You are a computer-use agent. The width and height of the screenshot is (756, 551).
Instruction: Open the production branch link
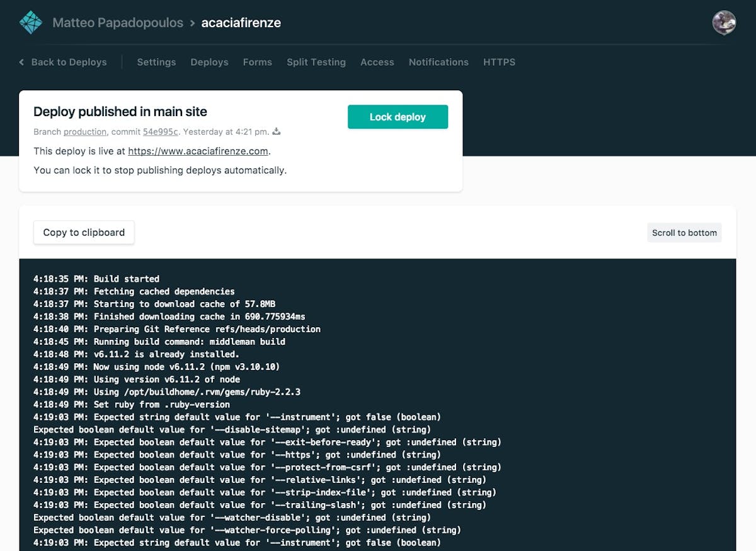pos(85,132)
